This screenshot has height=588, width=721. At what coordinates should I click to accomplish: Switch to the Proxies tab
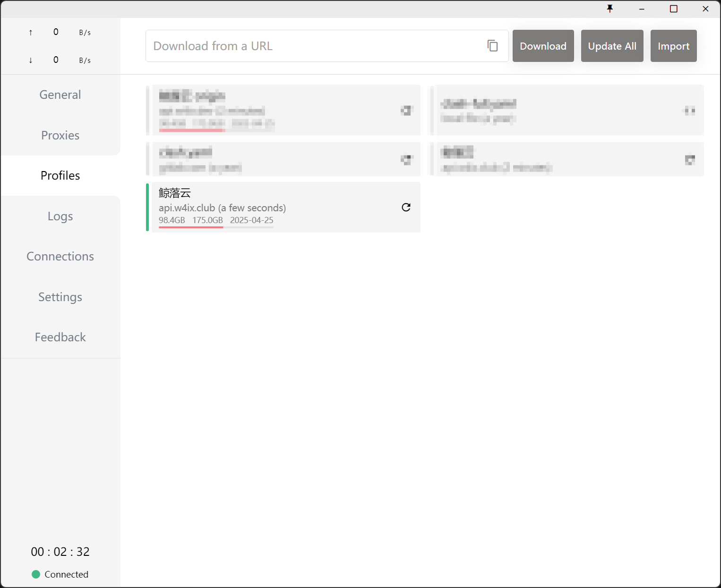coord(60,135)
